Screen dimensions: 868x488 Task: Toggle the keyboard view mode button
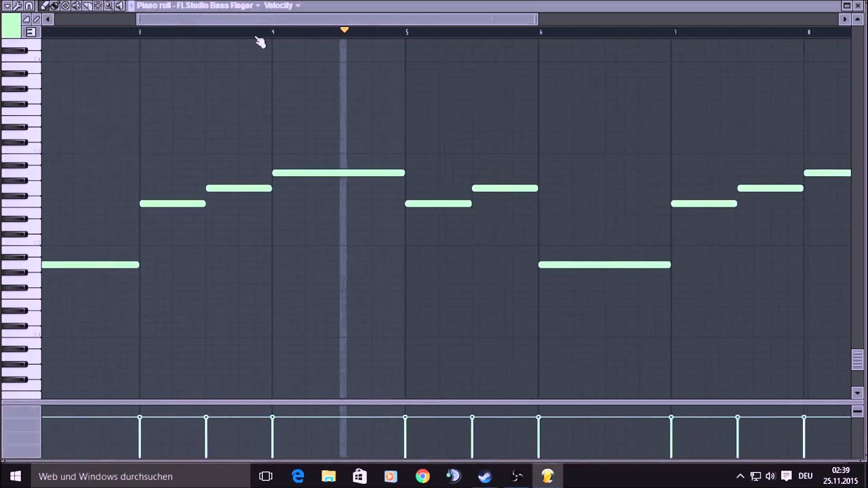(31, 32)
